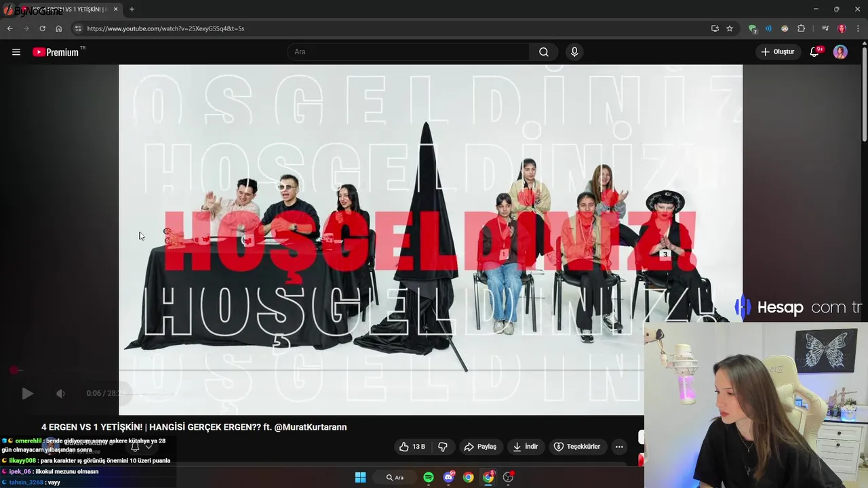Click the YouTube search field 'Ara'
The height and width of the screenshot is (488, 868).
click(409, 52)
